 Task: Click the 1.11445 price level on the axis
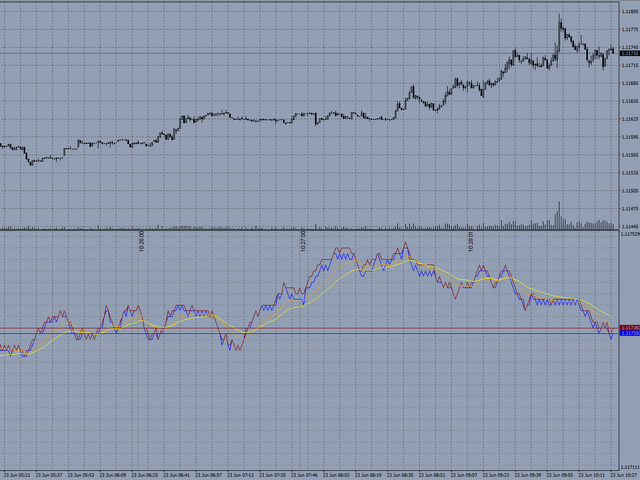pyautogui.click(x=630, y=226)
